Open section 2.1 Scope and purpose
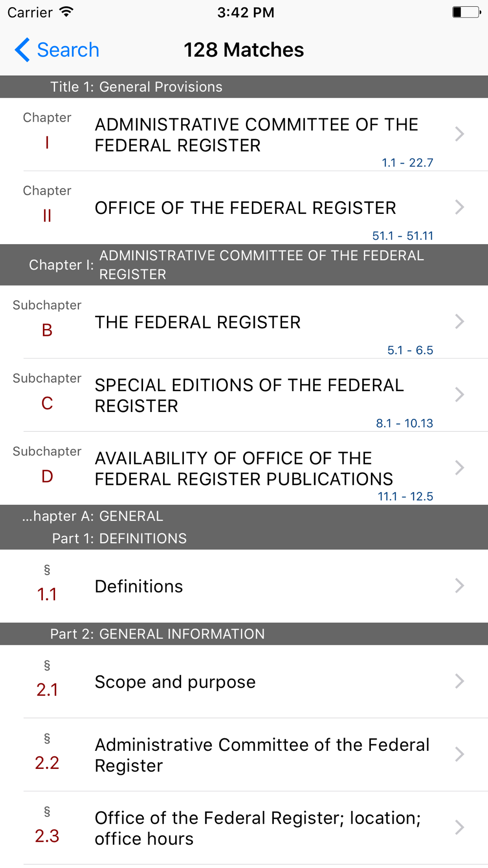 point(244,682)
